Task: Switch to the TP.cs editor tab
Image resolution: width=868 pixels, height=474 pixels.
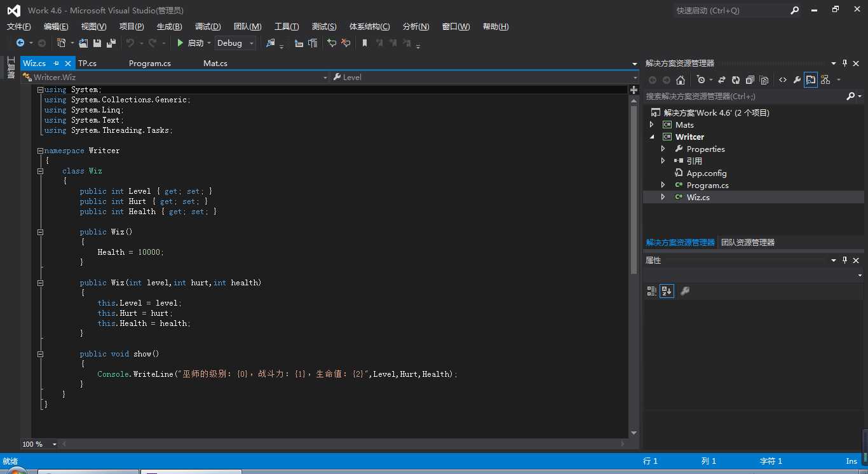Action: tap(88, 64)
